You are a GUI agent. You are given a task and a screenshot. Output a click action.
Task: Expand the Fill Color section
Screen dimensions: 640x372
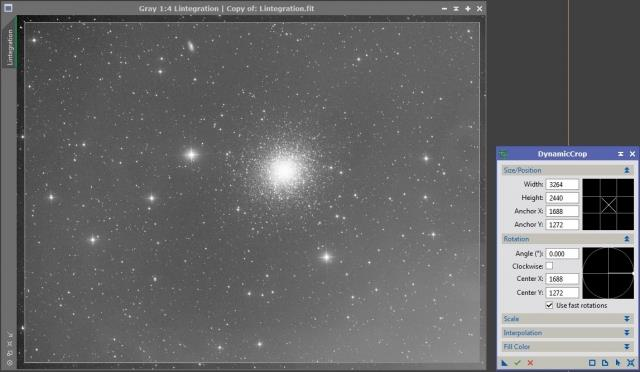[x=627, y=347]
